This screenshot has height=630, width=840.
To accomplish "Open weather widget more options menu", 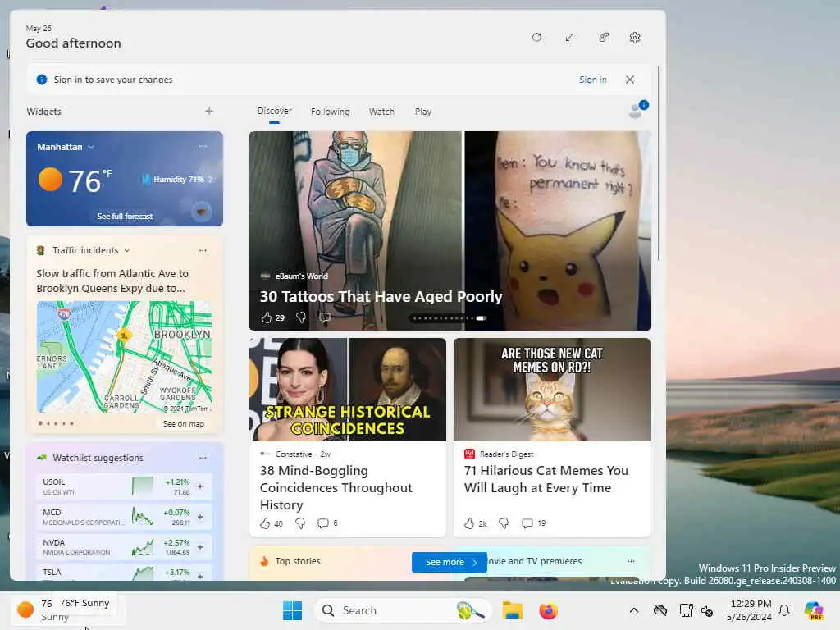I will (203, 146).
